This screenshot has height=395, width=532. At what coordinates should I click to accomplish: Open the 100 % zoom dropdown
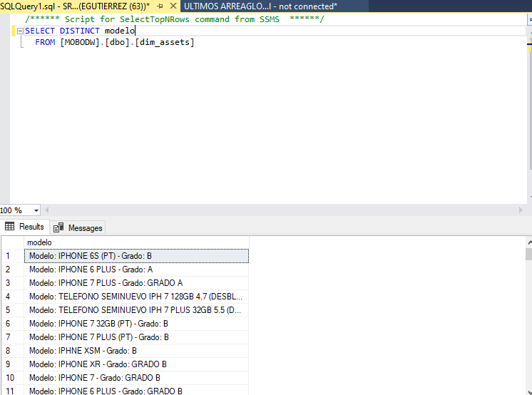[36, 210]
